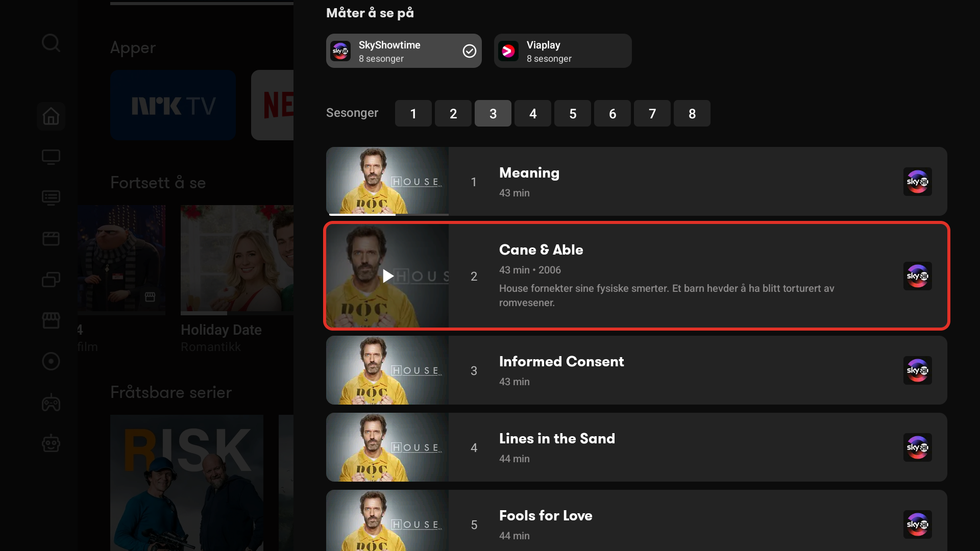
Task: Open the Netflix app tile
Action: tap(273, 105)
